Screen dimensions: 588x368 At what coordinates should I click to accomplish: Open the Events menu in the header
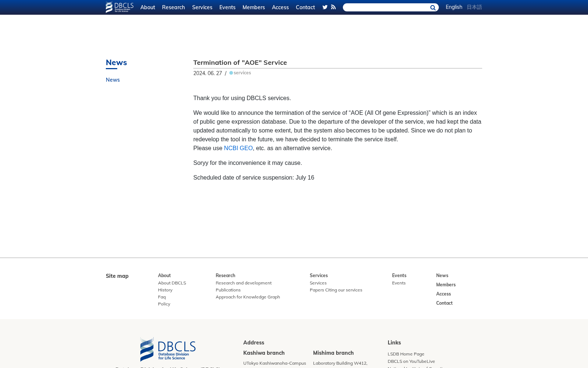227,7
